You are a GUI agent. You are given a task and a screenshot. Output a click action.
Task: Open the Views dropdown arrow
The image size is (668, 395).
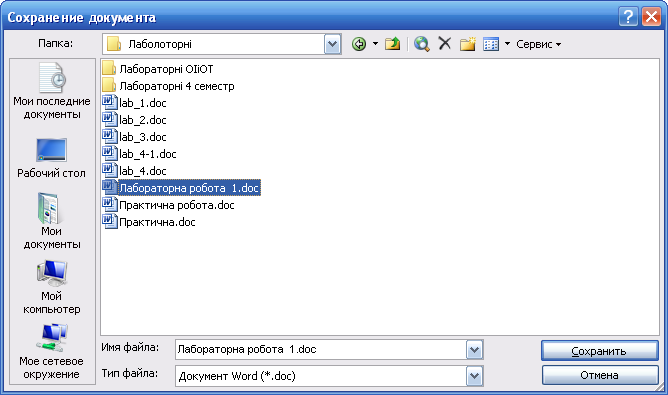tap(507, 43)
